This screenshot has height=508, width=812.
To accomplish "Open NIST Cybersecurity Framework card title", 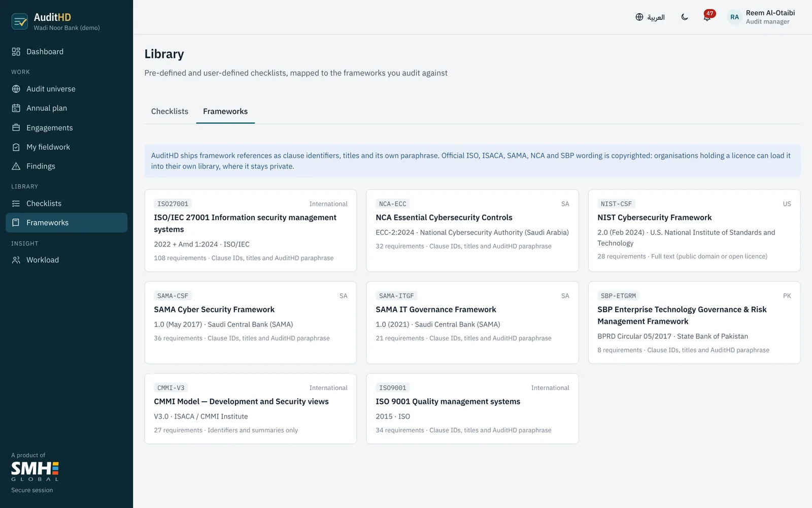I will coord(655,217).
